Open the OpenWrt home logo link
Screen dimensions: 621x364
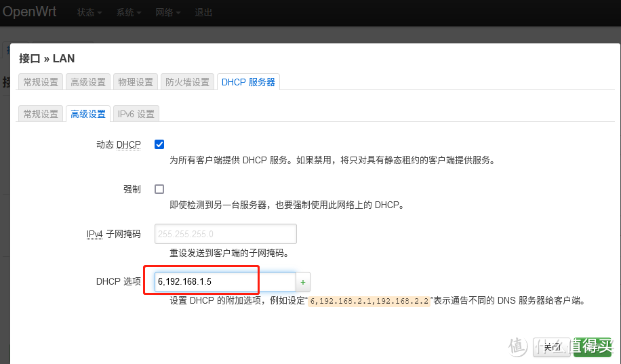30,12
